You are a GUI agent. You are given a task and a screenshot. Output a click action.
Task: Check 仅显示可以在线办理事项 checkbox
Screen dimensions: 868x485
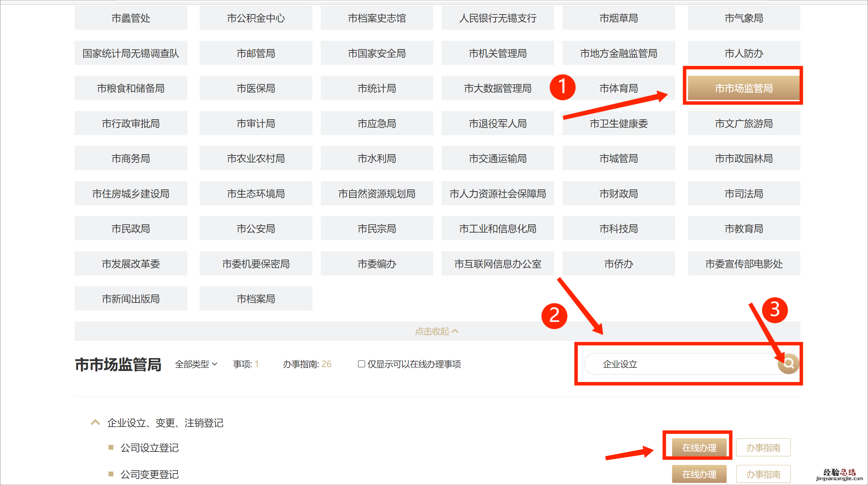tap(361, 364)
